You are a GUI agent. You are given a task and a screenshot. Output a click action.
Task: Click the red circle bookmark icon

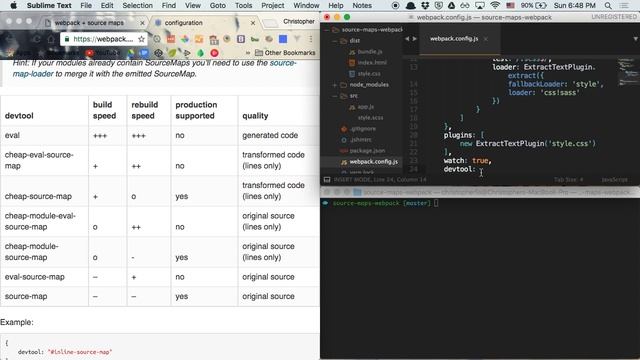coord(214,53)
